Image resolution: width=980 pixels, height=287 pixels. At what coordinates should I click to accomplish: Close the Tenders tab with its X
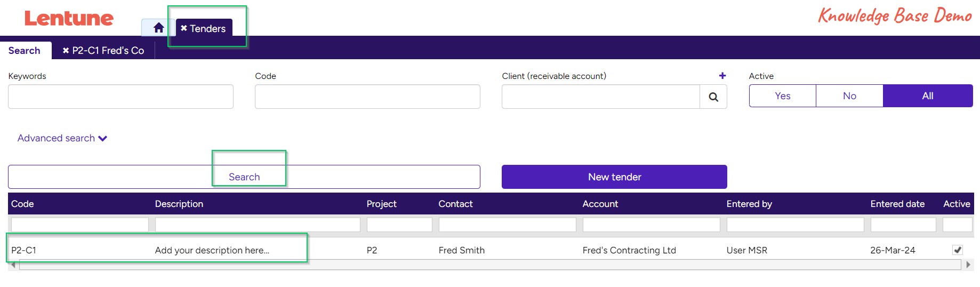click(x=183, y=28)
